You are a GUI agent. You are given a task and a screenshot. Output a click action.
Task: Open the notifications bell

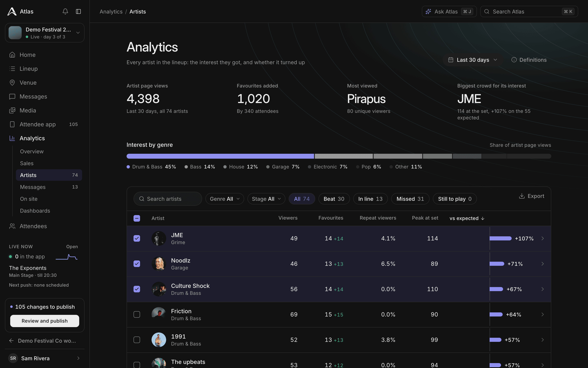(65, 11)
